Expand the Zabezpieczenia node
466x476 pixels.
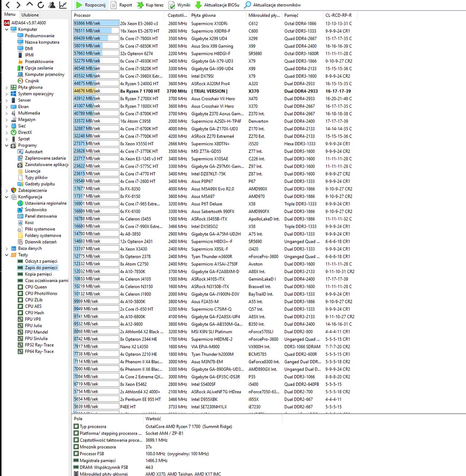[7, 190]
